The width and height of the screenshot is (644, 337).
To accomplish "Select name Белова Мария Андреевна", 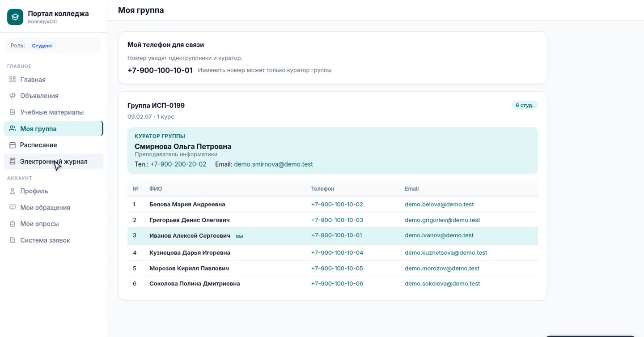I will [187, 204].
